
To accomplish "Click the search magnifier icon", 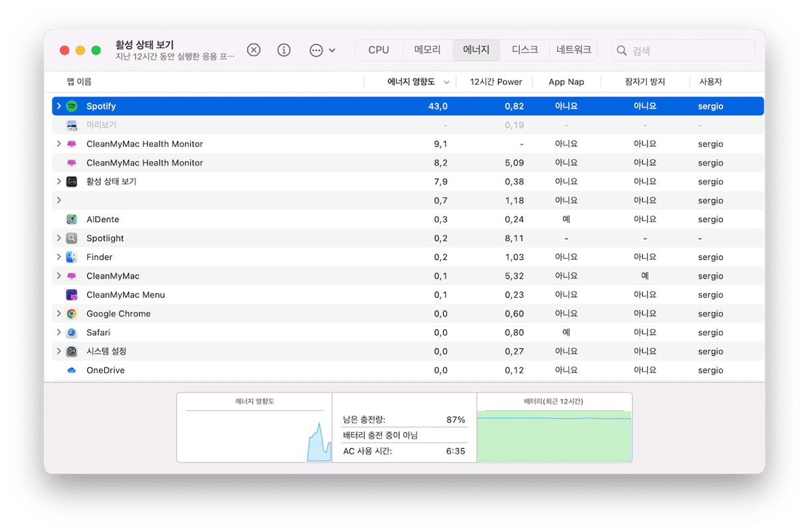I will tap(622, 51).
